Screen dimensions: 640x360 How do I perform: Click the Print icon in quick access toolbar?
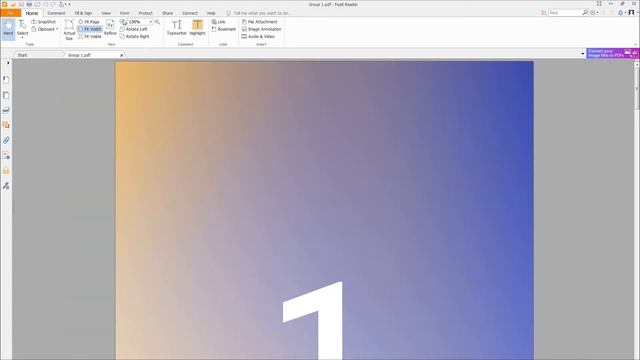(29, 4)
